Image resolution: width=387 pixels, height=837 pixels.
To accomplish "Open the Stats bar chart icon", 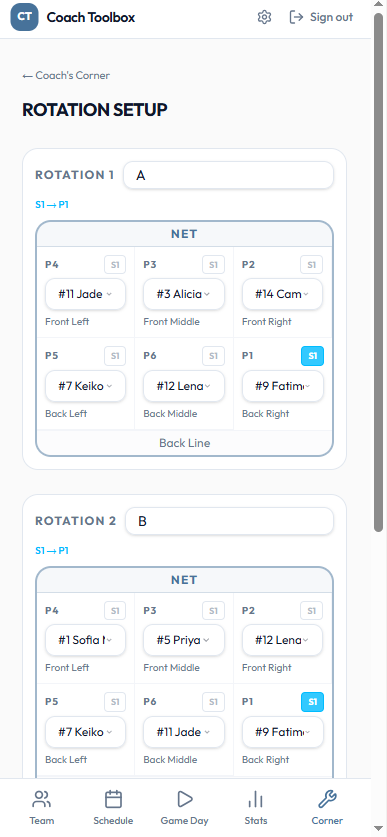I will point(256,799).
